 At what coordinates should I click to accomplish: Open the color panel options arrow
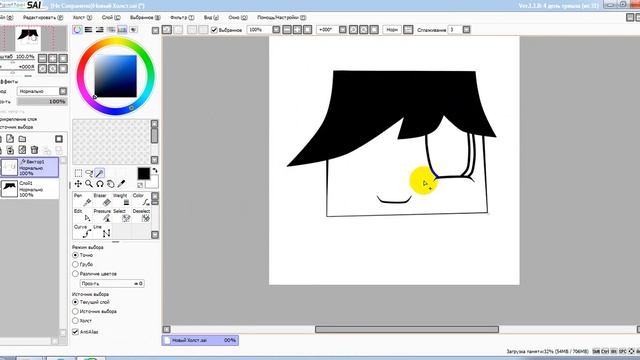point(155,30)
